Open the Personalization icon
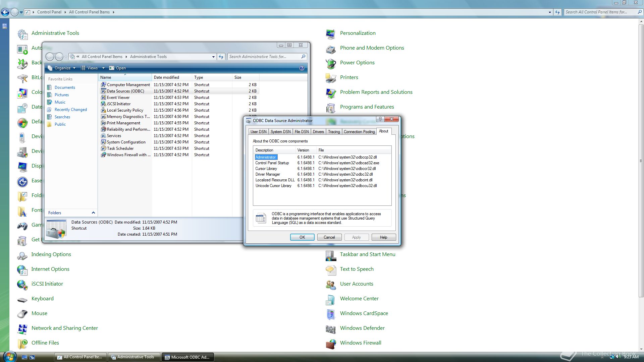Screen dimensions: 644x362 point(331,34)
